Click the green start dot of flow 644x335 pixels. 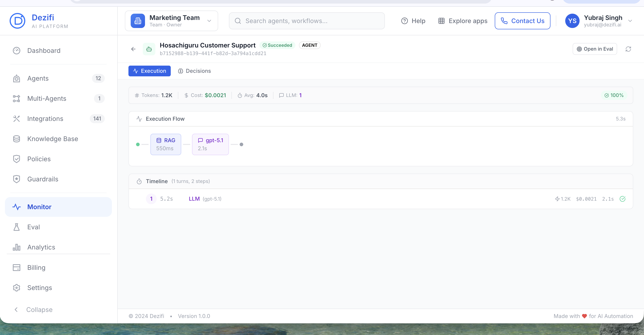tap(138, 144)
